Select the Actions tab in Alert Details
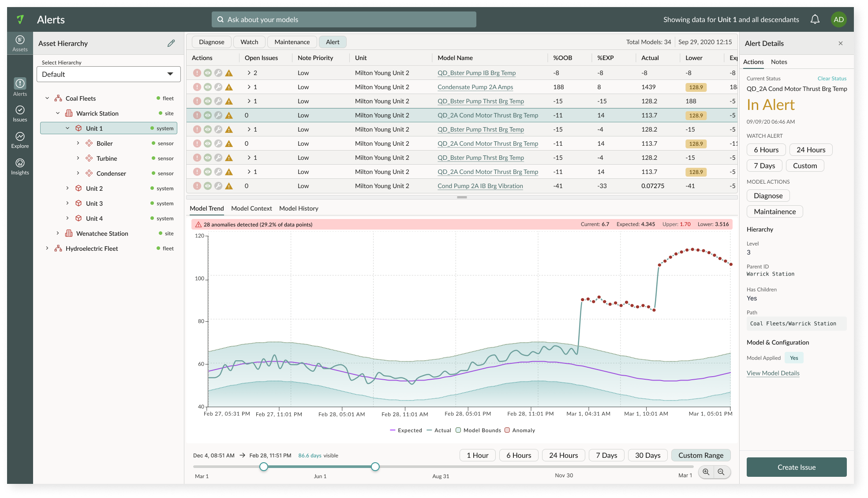The height and width of the screenshot is (498, 868). [x=753, y=62]
